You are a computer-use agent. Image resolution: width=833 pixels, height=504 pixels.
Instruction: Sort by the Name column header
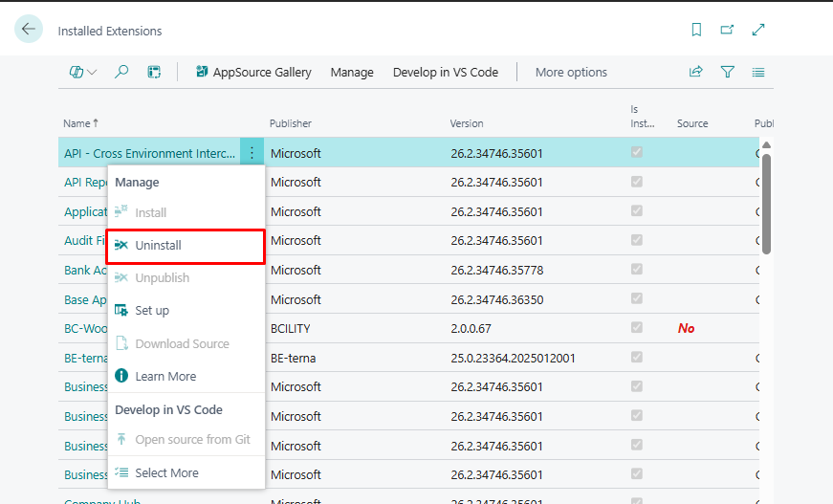click(80, 123)
